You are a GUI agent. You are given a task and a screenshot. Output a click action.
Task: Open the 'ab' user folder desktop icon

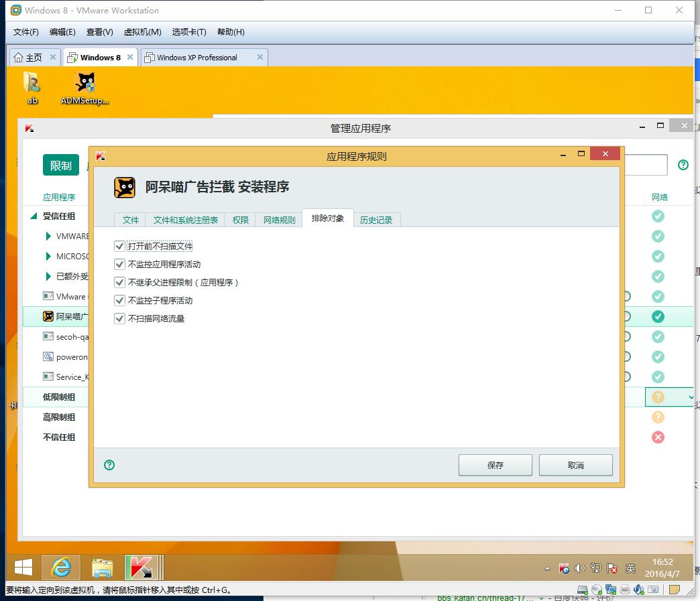tap(32, 88)
